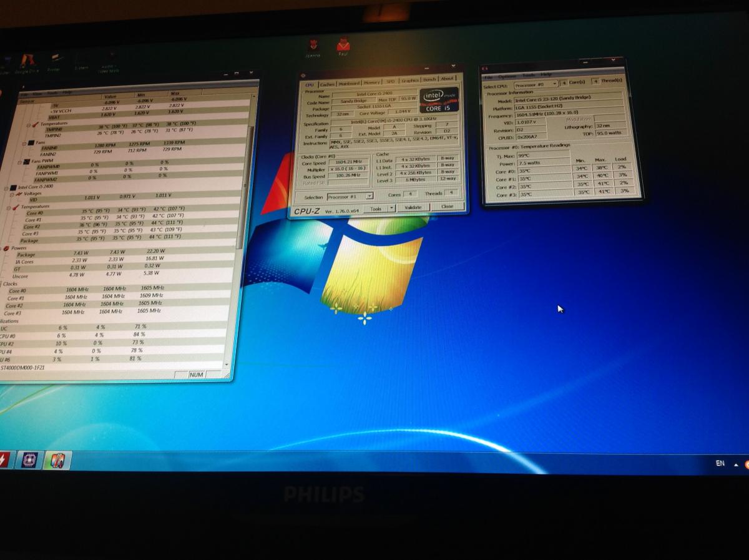Click the Bus Speed 100.26 MHz field
This screenshot has width=749, height=560.
click(350, 176)
